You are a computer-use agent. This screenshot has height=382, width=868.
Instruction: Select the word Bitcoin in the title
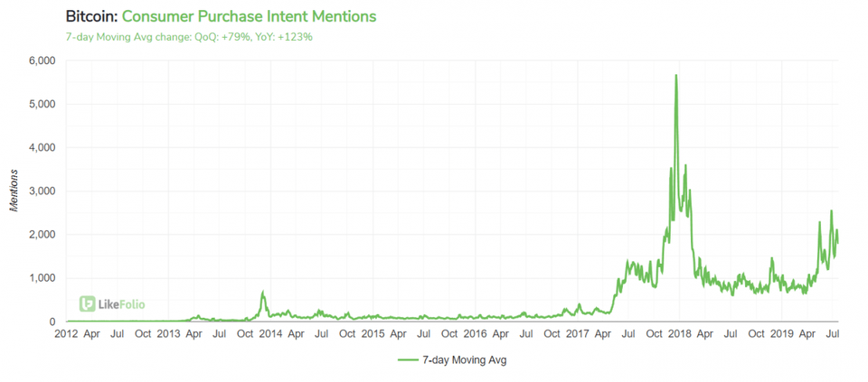point(91,16)
